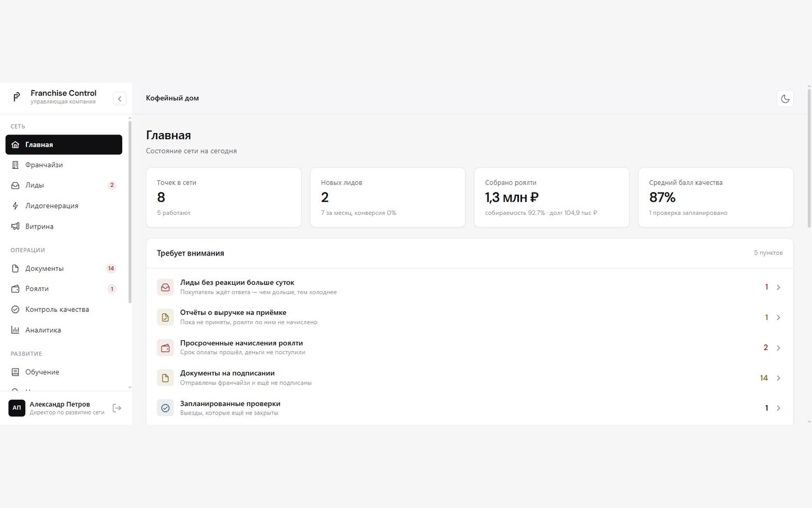Click the Лидогенерация lightning icon
The height and width of the screenshot is (508, 812).
coord(15,206)
